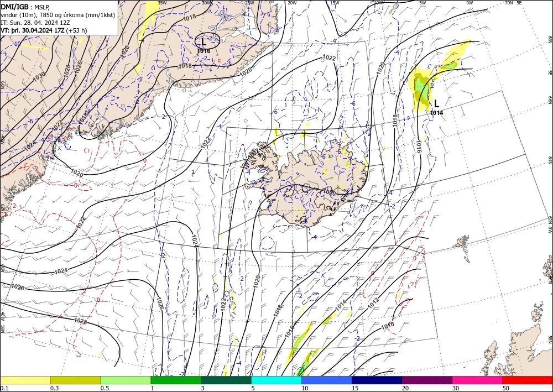Viewport: 553px width, 392px height.
Task: Click the red 50 mm legend swatch
Action: 528,380
